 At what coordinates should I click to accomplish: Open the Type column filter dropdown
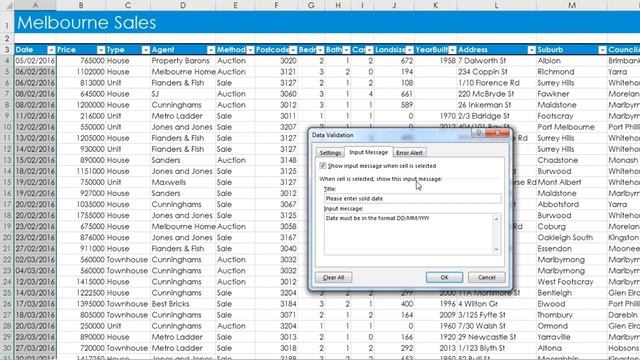(x=146, y=50)
